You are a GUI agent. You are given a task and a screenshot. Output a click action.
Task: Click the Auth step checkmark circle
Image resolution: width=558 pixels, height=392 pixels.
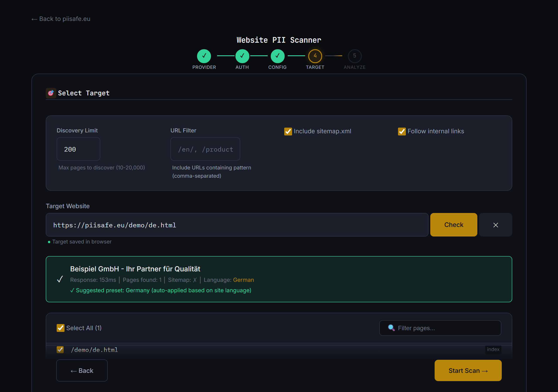coord(242,56)
